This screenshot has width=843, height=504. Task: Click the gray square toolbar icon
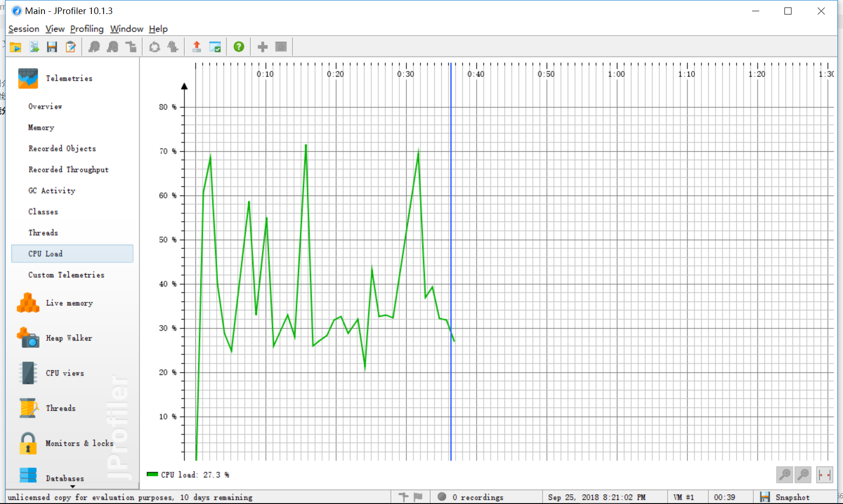coord(281,47)
